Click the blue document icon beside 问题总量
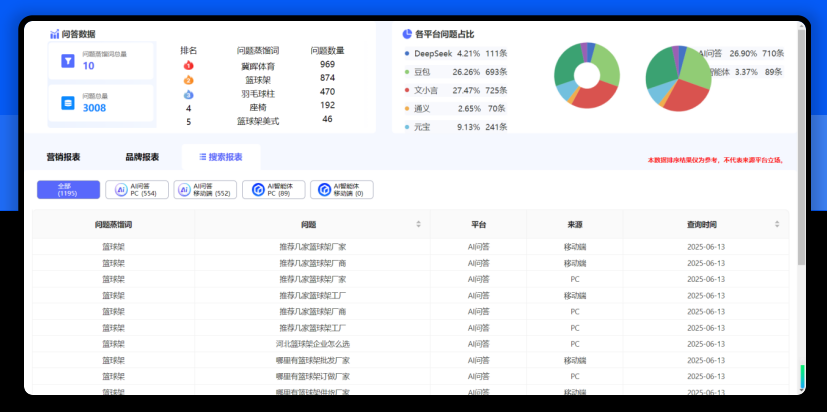 (67, 102)
